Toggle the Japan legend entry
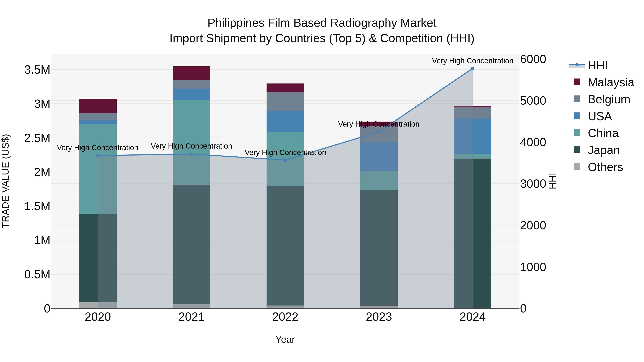 click(596, 150)
